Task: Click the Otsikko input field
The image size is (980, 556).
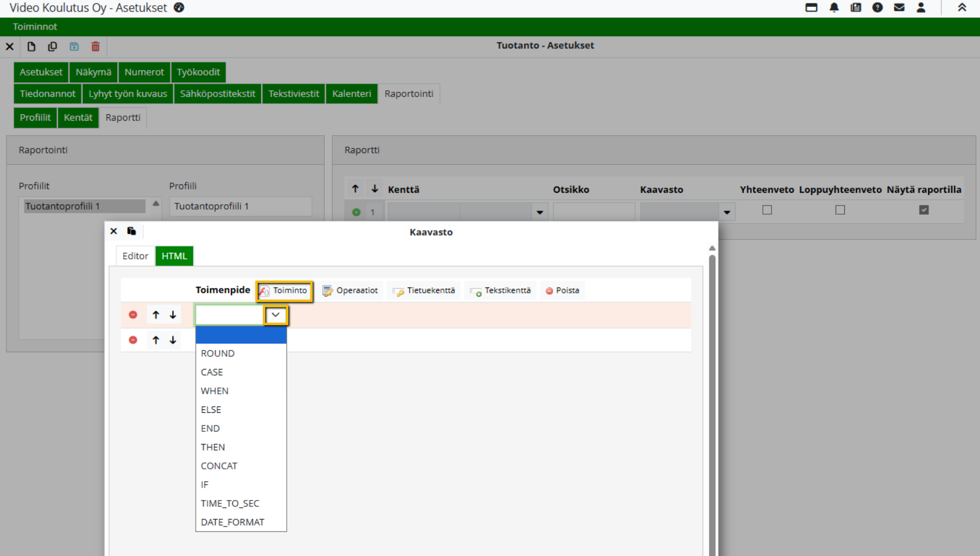Action: [x=593, y=211]
